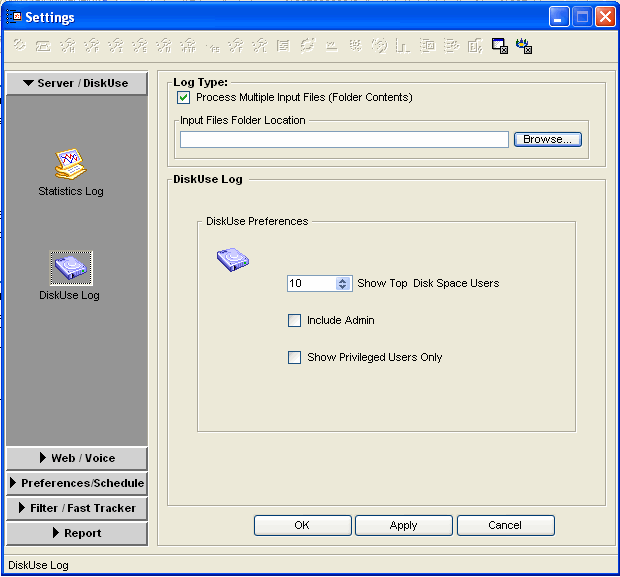Expand the Report section
The image size is (620, 577).
[x=77, y=533]
